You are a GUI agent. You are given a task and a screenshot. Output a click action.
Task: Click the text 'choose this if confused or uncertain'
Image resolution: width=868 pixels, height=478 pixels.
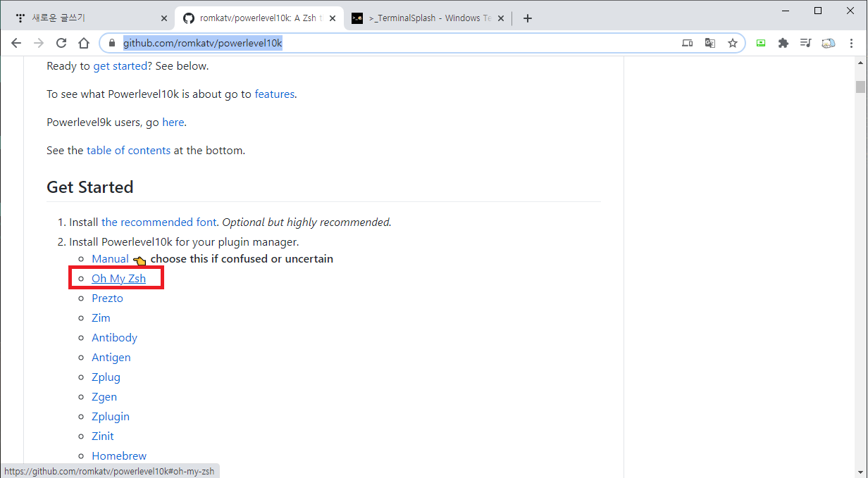click(x=242, y=259)
